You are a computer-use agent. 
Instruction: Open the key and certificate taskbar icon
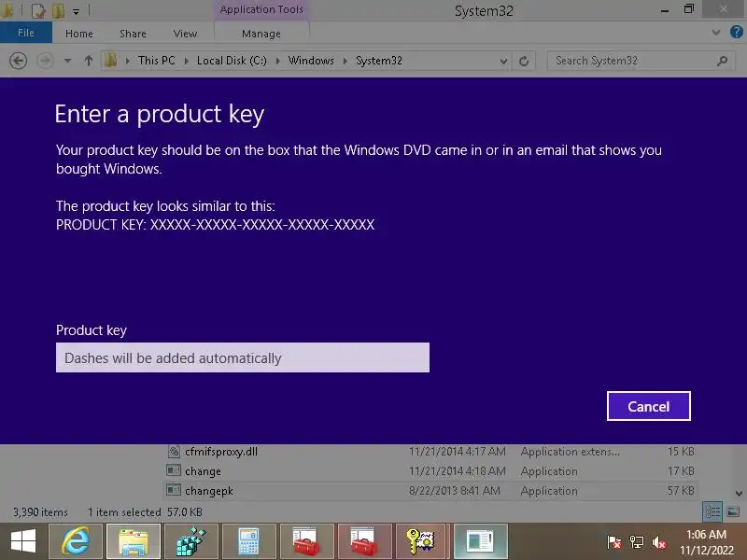pos(422,541)
